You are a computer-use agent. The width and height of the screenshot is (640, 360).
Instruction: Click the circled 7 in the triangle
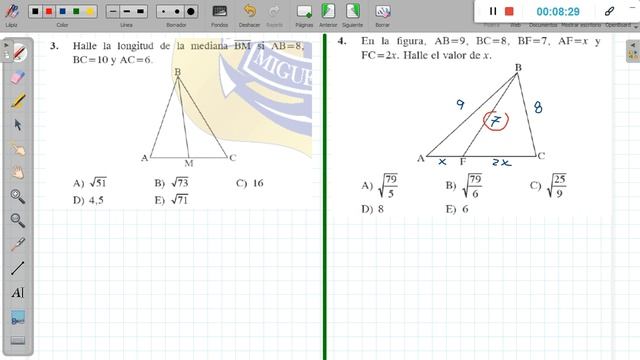496,121
